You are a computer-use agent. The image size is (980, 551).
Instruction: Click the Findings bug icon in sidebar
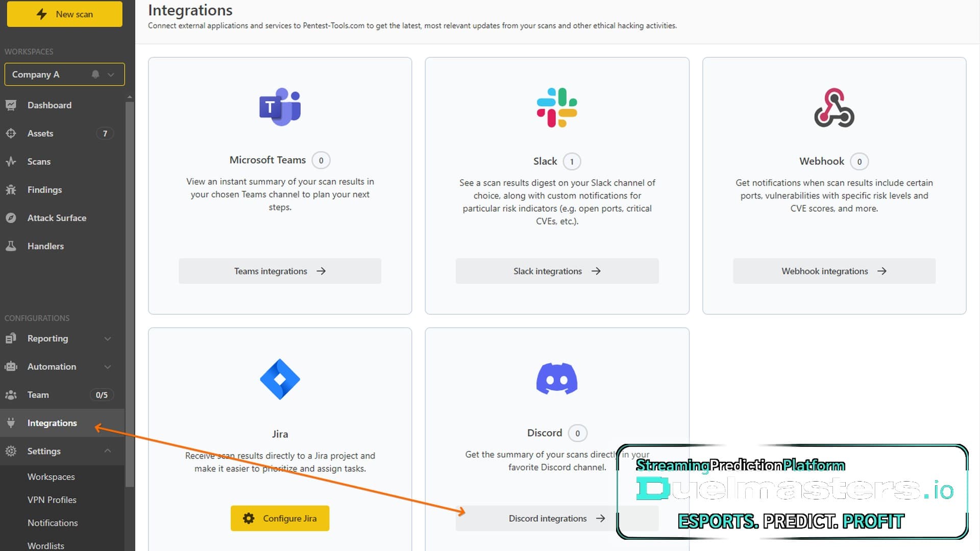11,190
